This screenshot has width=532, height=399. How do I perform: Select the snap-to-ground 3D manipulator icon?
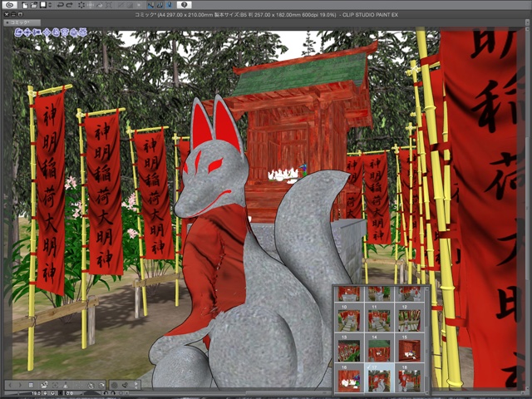(x=82, y=32)
